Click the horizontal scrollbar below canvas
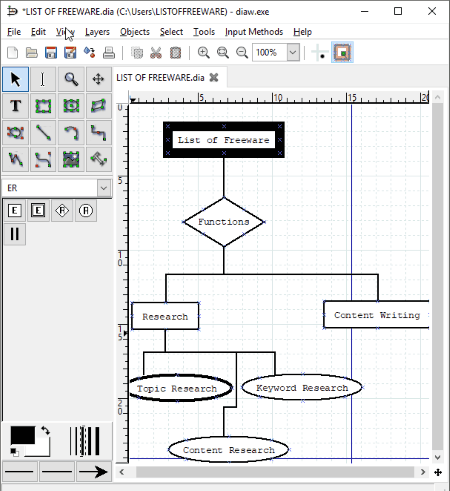 (x=275, y=472)
